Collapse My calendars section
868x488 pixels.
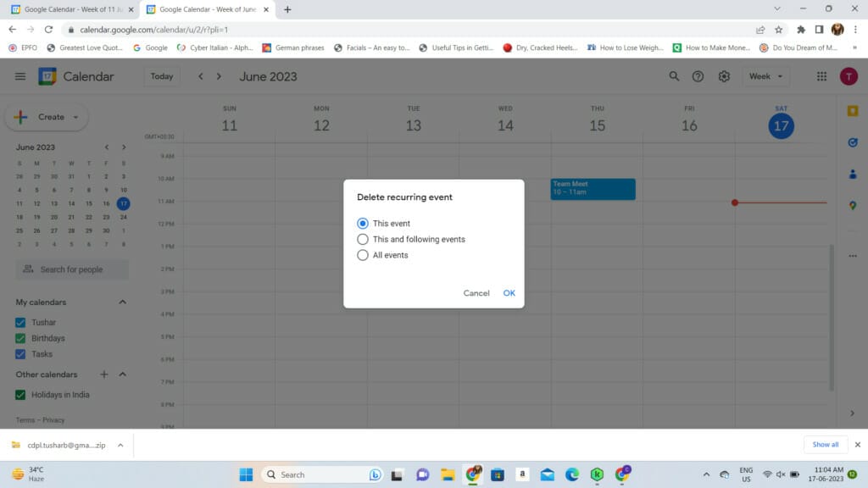point(123,302)
